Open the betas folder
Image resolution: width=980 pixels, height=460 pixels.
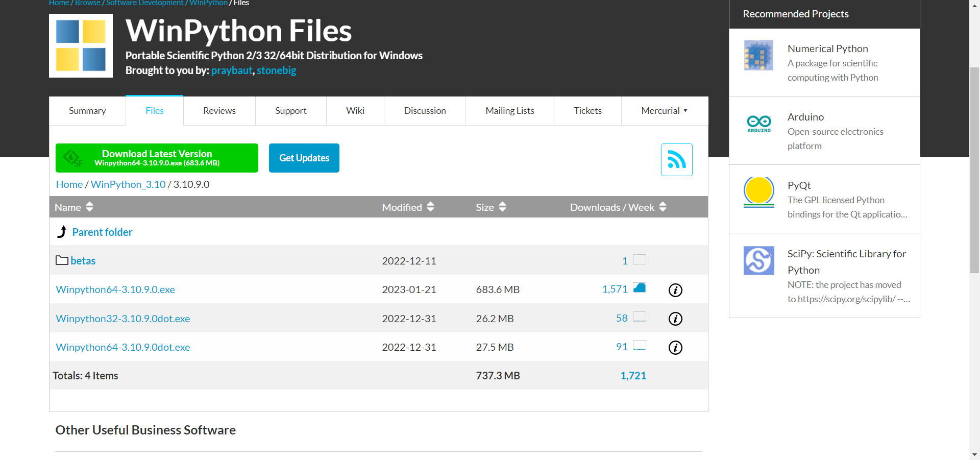[x=83, y=261]
